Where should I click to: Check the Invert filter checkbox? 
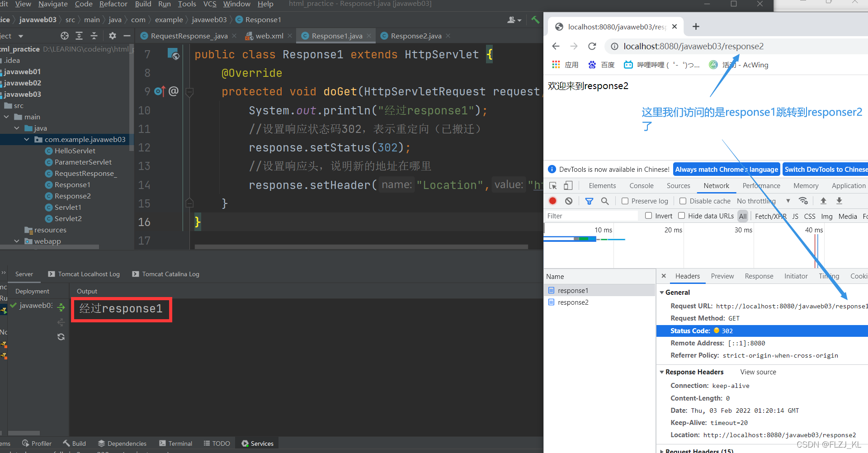click(648, 216)
